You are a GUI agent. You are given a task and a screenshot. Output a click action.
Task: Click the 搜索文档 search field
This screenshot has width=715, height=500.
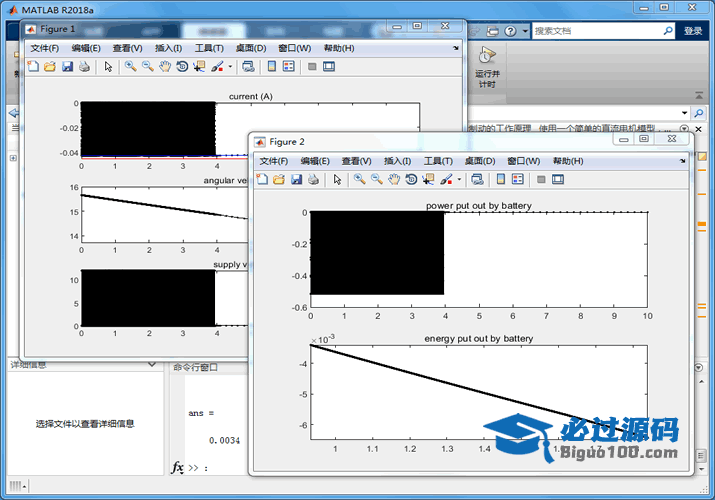[600, 31]
